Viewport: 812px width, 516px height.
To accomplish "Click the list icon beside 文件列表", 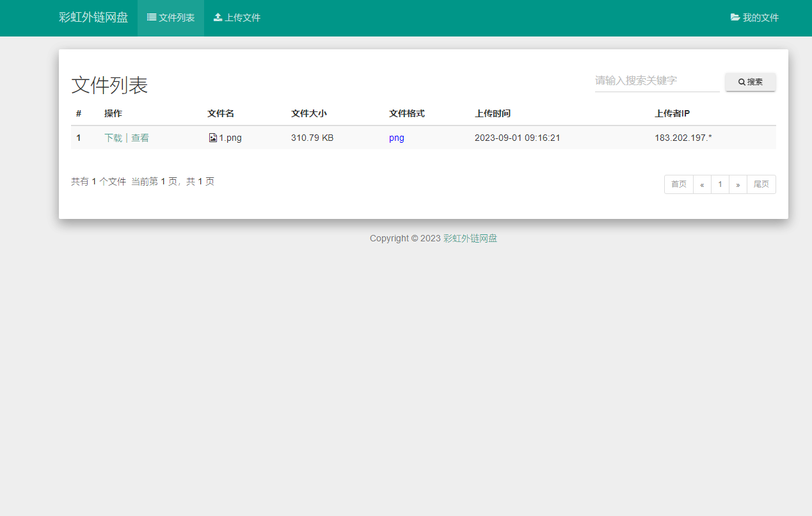I will (152, 17).
